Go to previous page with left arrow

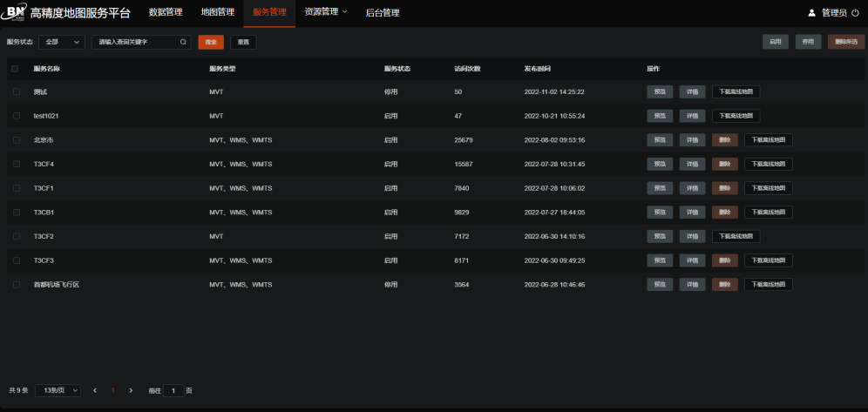coord(95,390)
